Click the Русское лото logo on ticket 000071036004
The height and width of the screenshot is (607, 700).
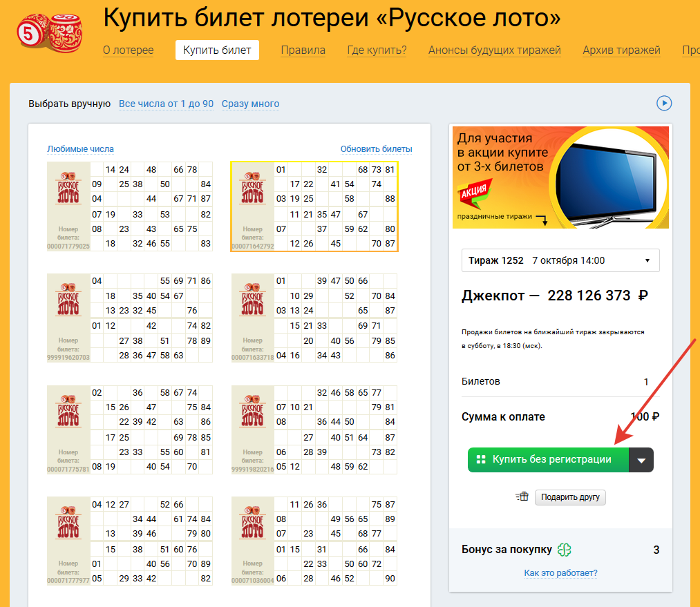point(253,523)
